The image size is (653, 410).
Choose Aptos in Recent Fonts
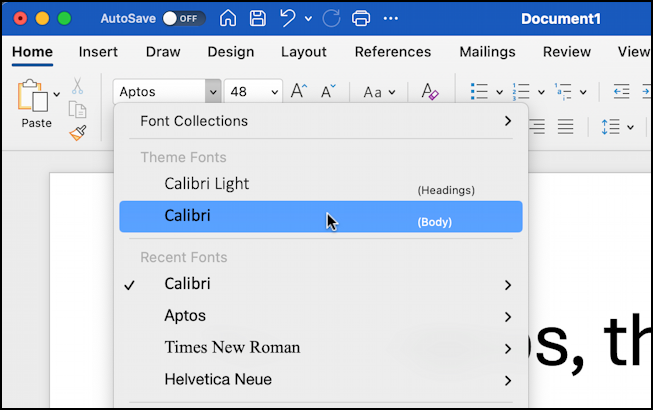point(321,316)
